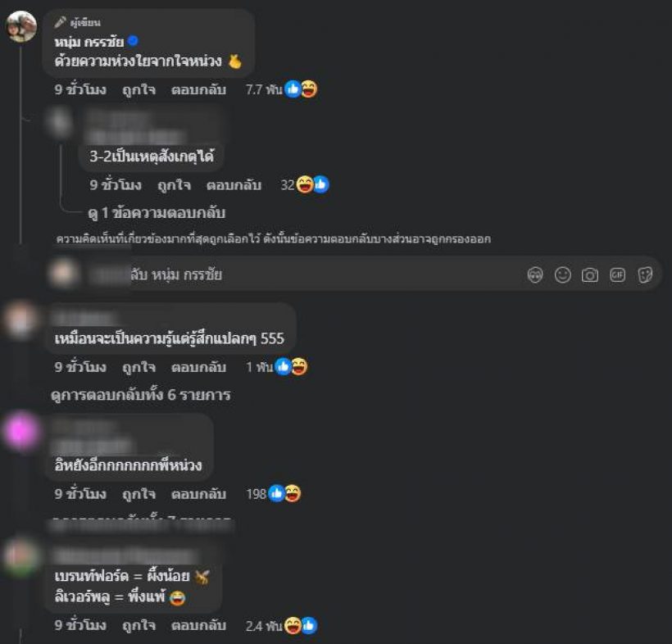Reply to the อิหยังอีก comment
Viewport: 672px width, 644px height.
click(198, 494)
